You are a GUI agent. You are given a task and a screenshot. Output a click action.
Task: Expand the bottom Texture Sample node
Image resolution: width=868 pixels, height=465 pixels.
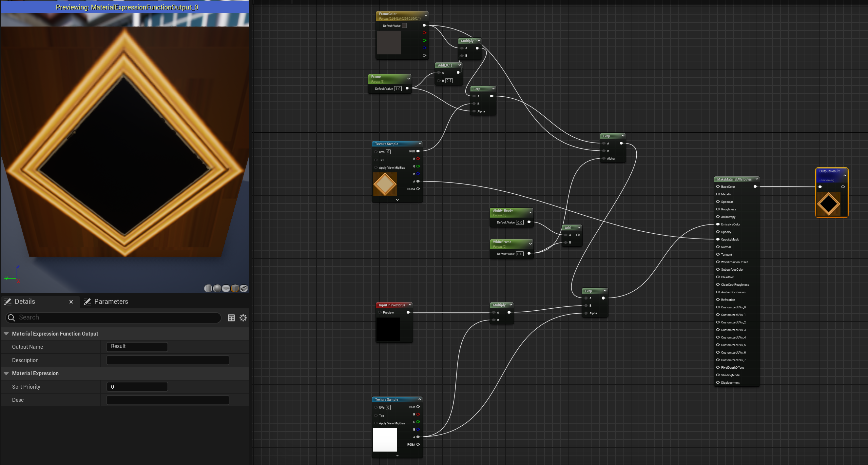coord(397,455)
